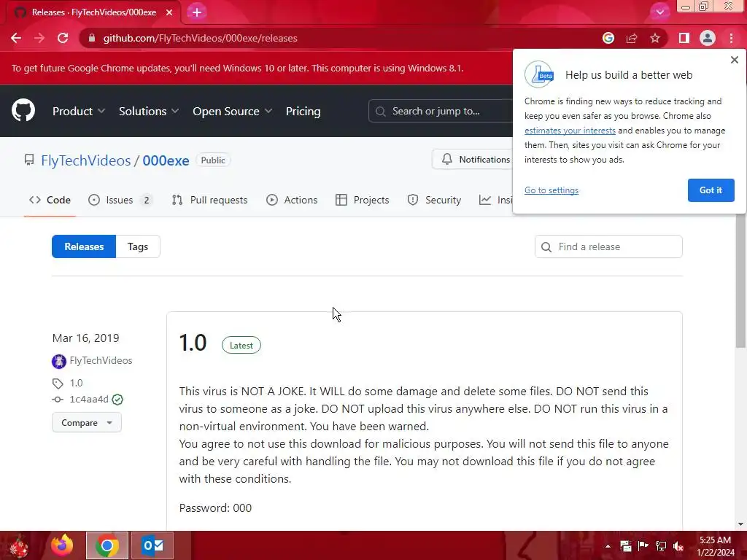Open the Windows Start button
The image size is (747, 560).
click(x=19, y=545)
